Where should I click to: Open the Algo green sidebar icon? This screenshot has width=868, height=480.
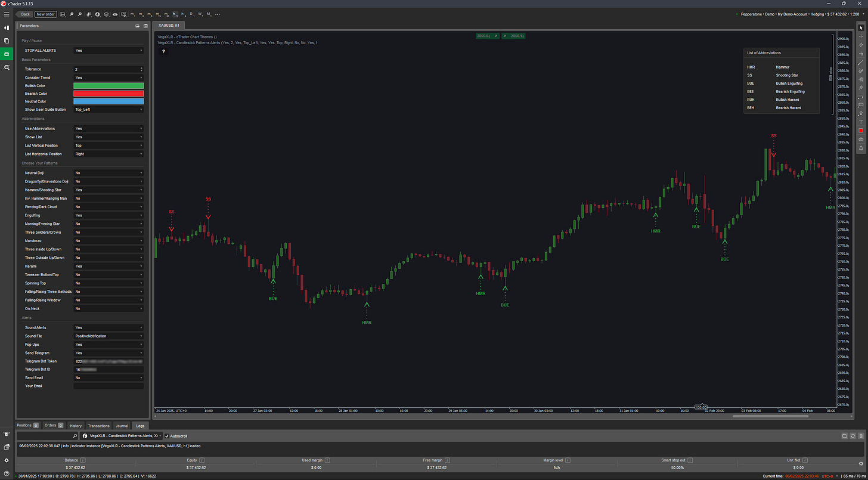pos(7,54)
